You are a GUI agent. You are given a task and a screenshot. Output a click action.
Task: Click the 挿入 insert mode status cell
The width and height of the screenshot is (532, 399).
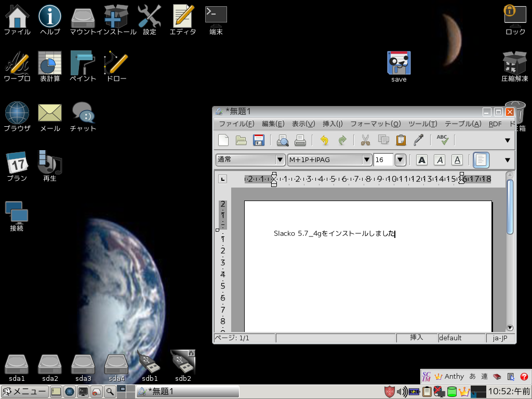pyautogui.click(x=417, y=338)
